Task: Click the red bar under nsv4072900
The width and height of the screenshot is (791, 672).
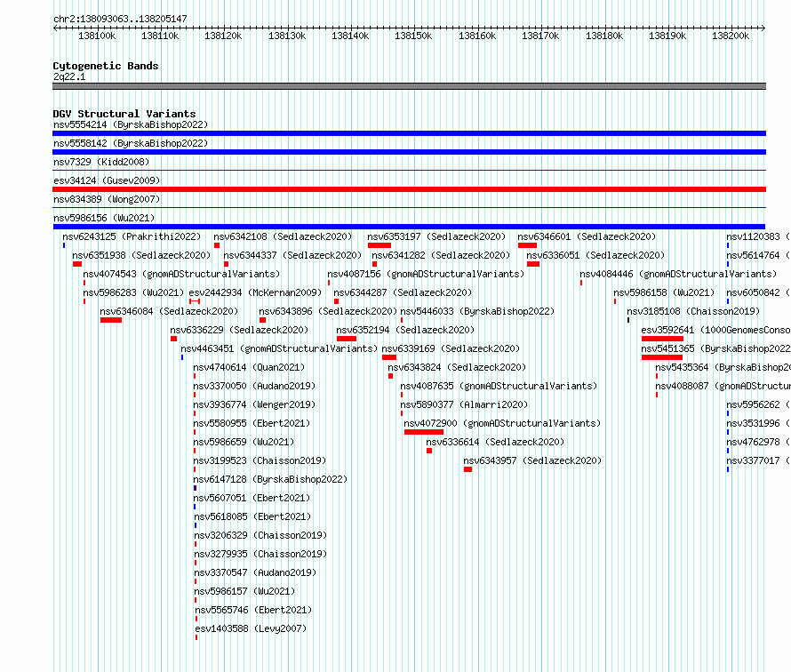Action: [424, 432]
